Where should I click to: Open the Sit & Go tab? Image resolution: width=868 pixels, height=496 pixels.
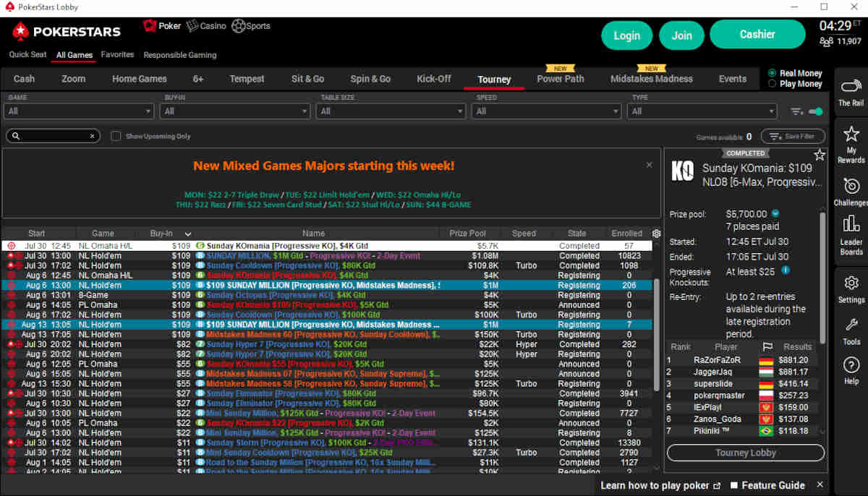pos(307,79)
